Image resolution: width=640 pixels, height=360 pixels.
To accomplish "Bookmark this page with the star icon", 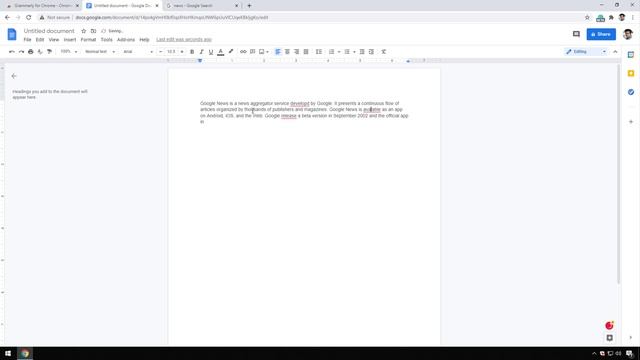I will pyautogui.click(x=587, y=18).
